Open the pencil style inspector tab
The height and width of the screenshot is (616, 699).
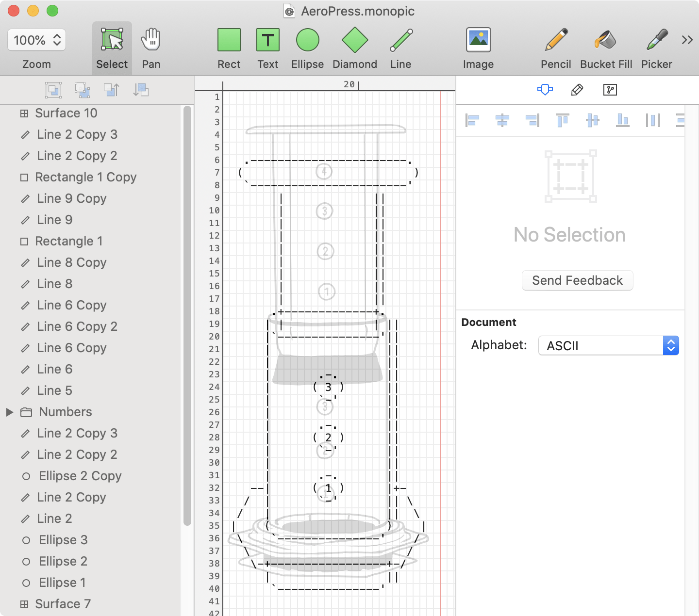point(577,90)
